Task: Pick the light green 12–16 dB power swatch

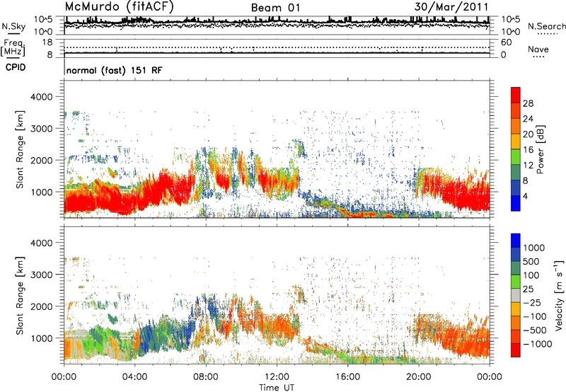Action: tap(516, 156)
